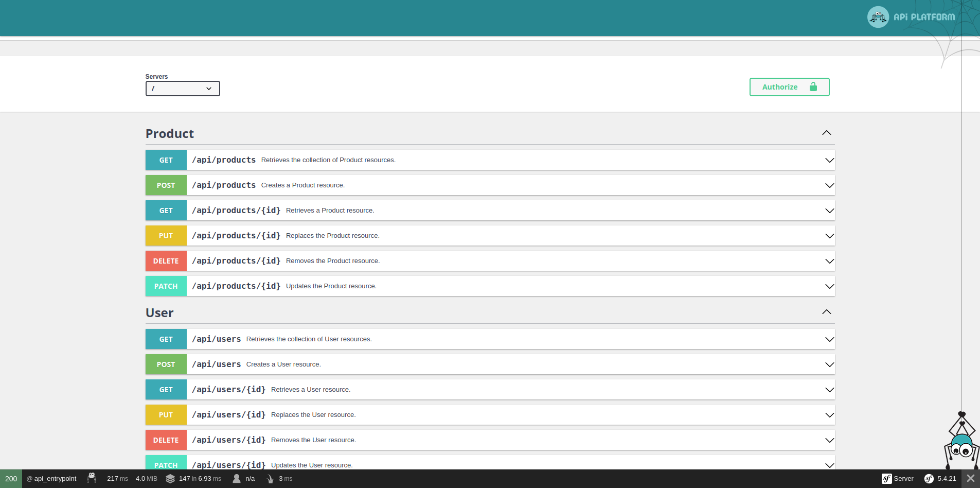Click the 4.0 MiB memory usage
The width and height of the screenshot is (980, 488).
[147, 479]
